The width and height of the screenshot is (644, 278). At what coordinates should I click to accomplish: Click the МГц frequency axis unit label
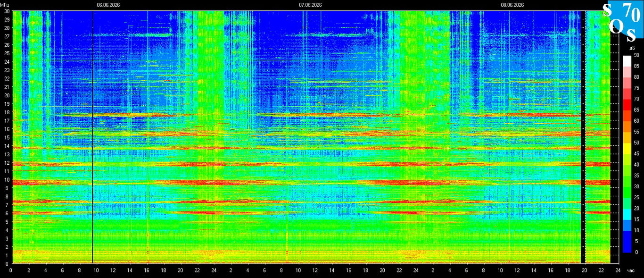[x=5, y=5]
